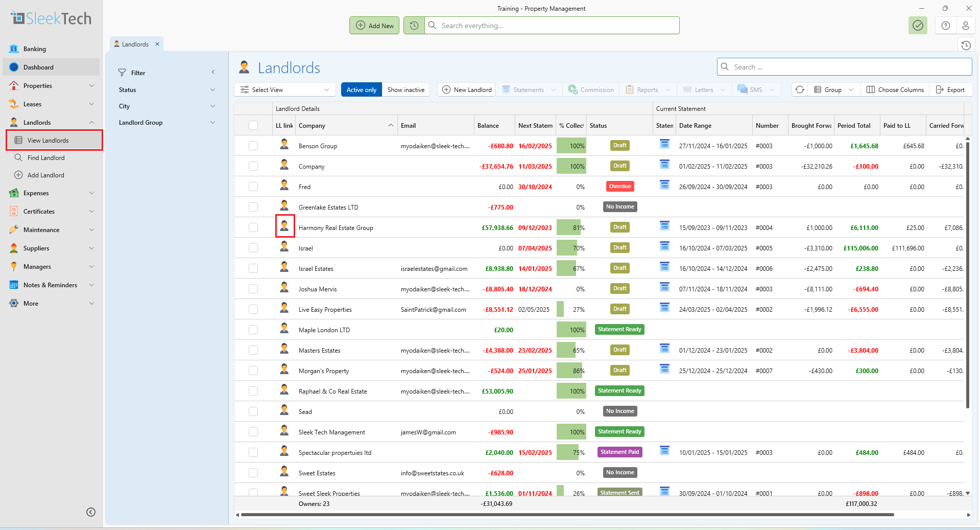Click the horizontal scrollbar below the table

click(567, 515)
